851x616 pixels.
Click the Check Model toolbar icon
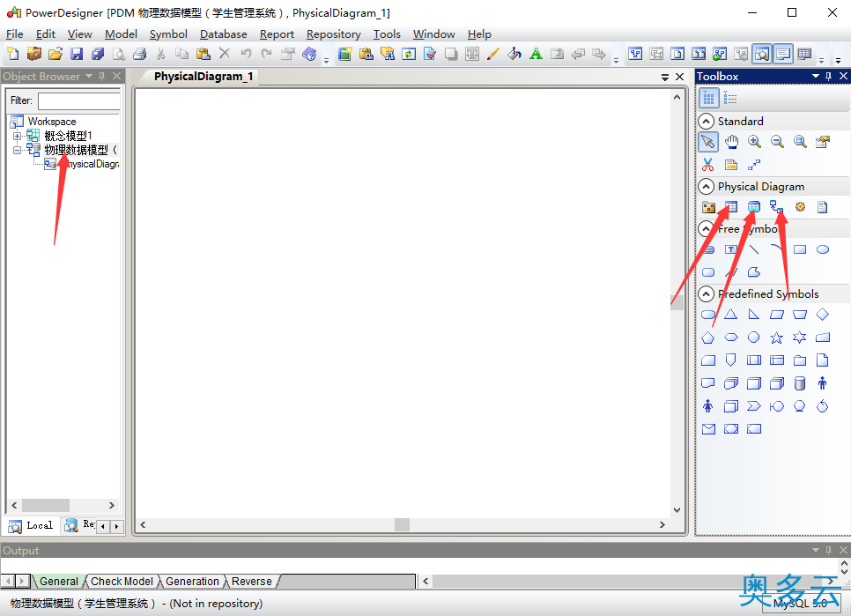(x=430, y=54)
